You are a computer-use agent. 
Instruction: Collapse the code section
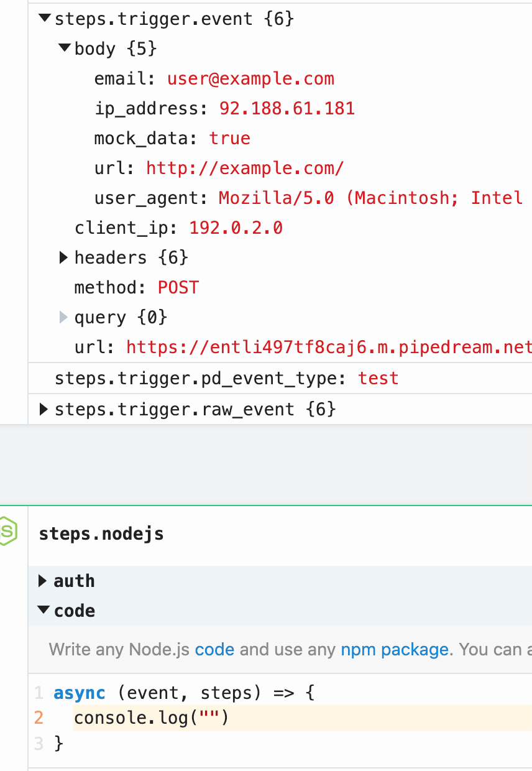tap(43, 611)
